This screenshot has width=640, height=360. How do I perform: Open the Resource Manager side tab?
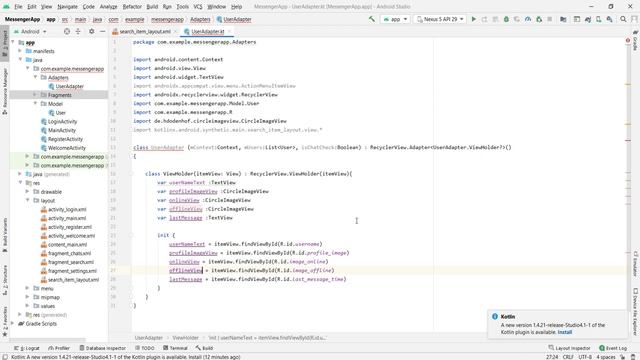(4, 91)
